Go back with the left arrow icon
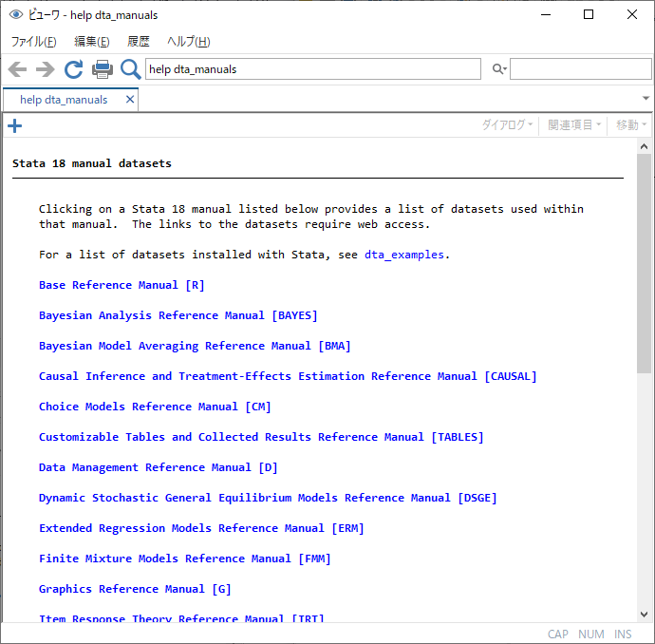 point(17,69)
